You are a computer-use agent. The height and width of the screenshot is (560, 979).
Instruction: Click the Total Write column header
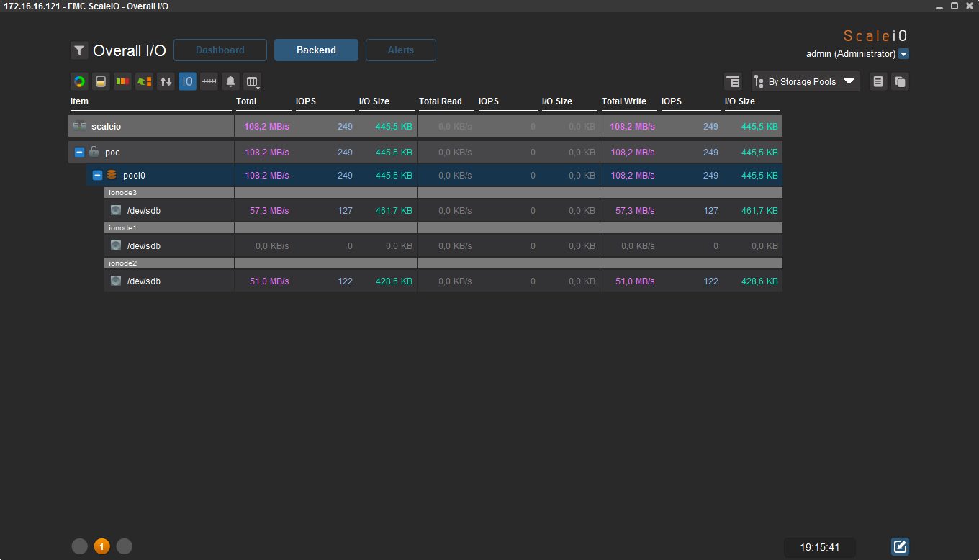(x=624, y=101)
